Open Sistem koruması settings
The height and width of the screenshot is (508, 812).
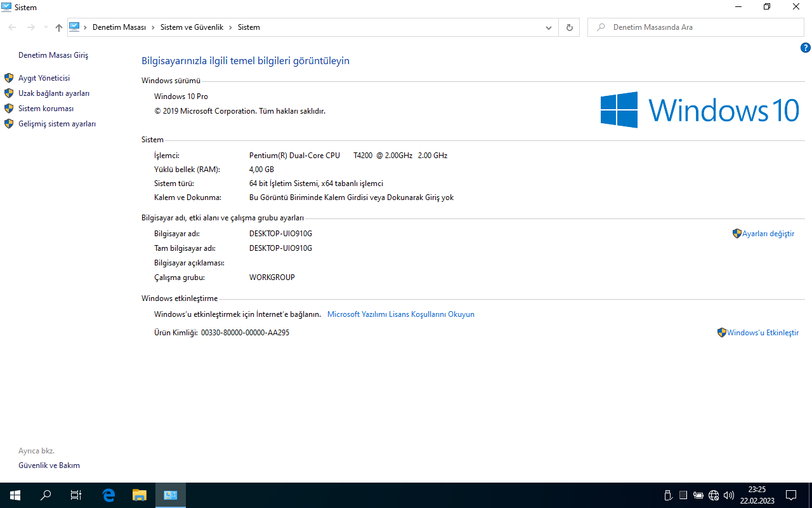tap(46, 109)
